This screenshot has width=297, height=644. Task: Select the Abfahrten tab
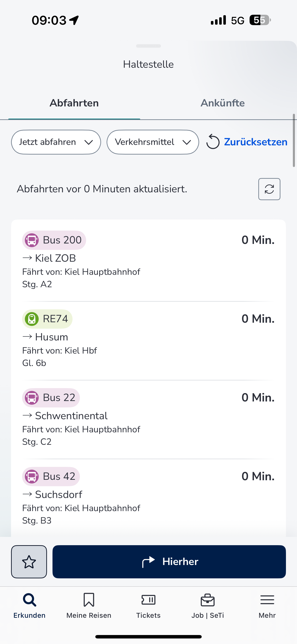click(x=74, y=103)
